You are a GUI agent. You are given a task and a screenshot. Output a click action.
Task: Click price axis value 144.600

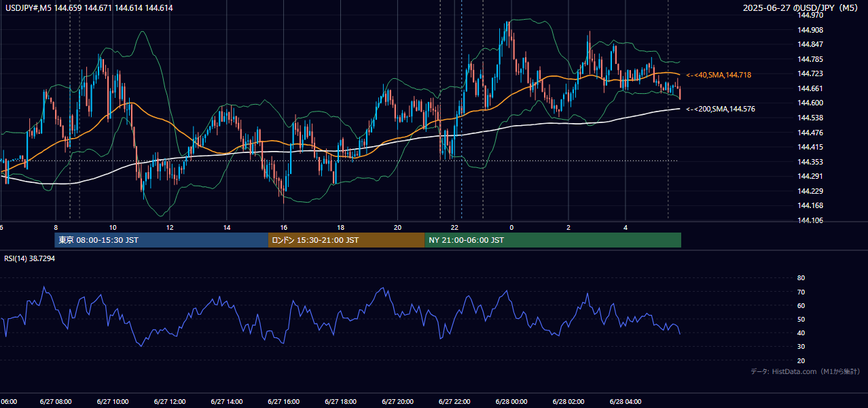810,103
